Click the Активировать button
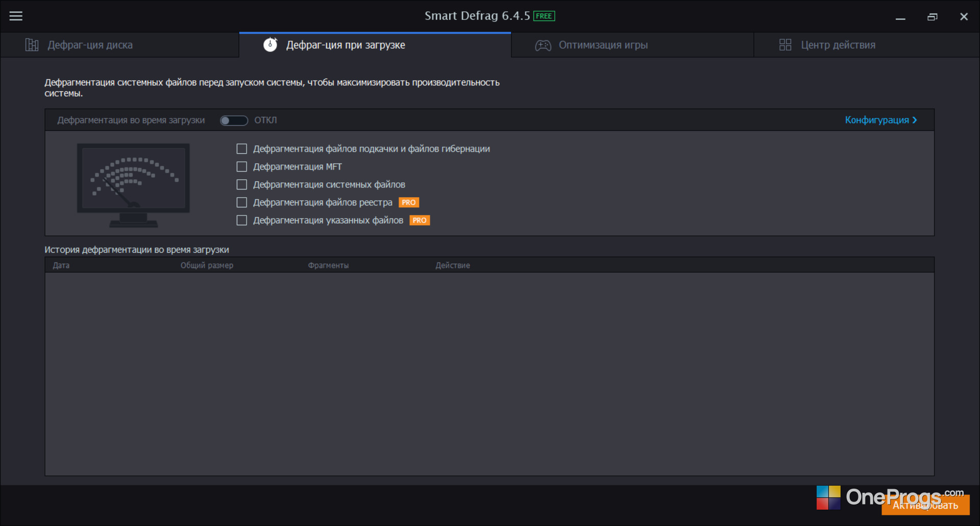This screenshot has width=980, height=526. coord(925,505)
